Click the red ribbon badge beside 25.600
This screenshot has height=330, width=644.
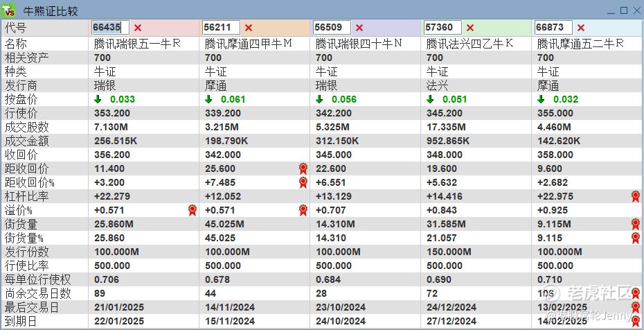point(303,168)
